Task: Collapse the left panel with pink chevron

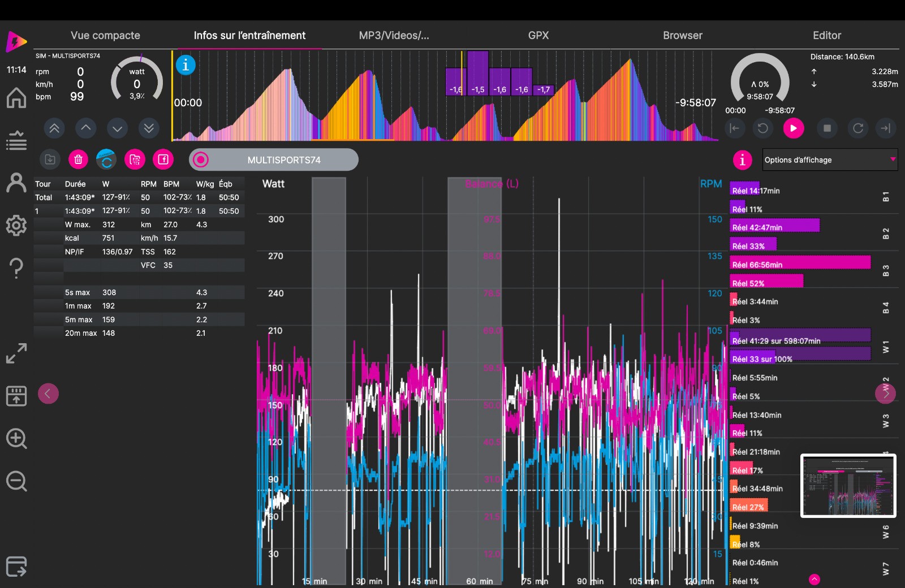Action: click(48, 394)
